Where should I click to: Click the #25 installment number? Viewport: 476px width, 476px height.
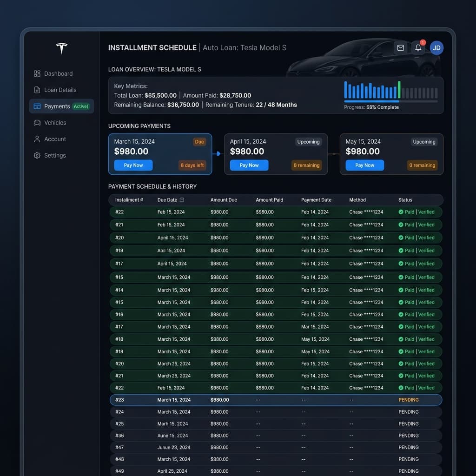(119, 423)
